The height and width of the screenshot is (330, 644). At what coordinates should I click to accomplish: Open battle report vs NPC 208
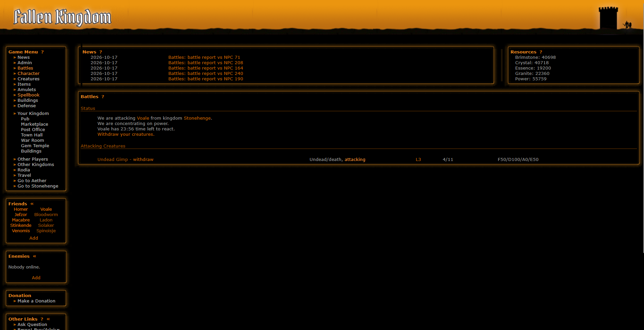tap(206, 63)
